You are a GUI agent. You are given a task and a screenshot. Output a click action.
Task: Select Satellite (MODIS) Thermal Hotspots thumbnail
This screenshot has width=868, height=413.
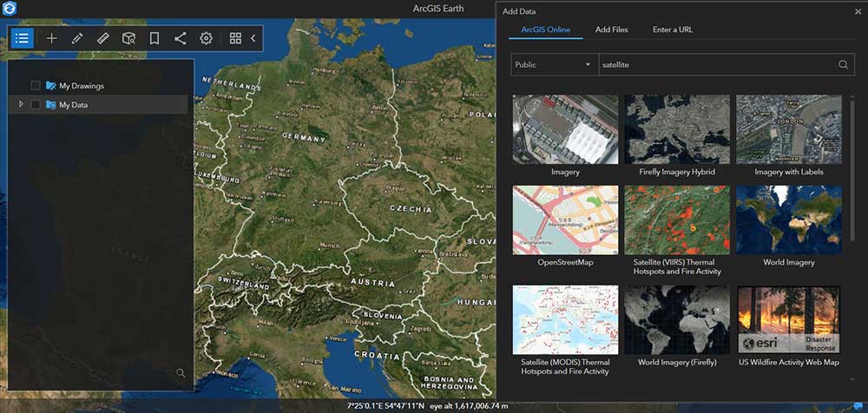(565, 320)
